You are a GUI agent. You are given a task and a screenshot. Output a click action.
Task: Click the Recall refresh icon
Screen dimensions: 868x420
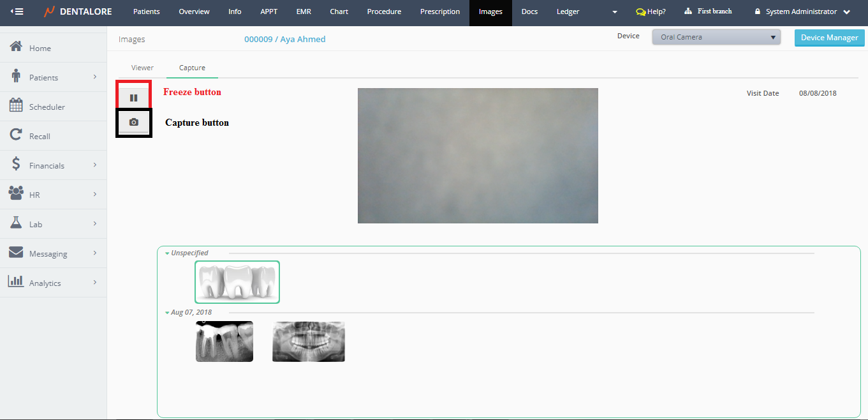coord(17,135)
